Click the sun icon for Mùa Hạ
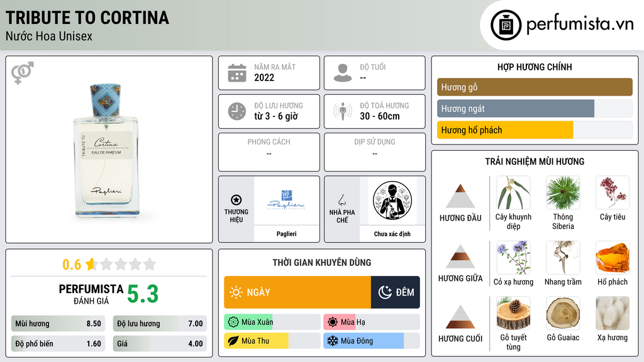Viewport: 644px width, 362px height. click(x=333, y=322)
